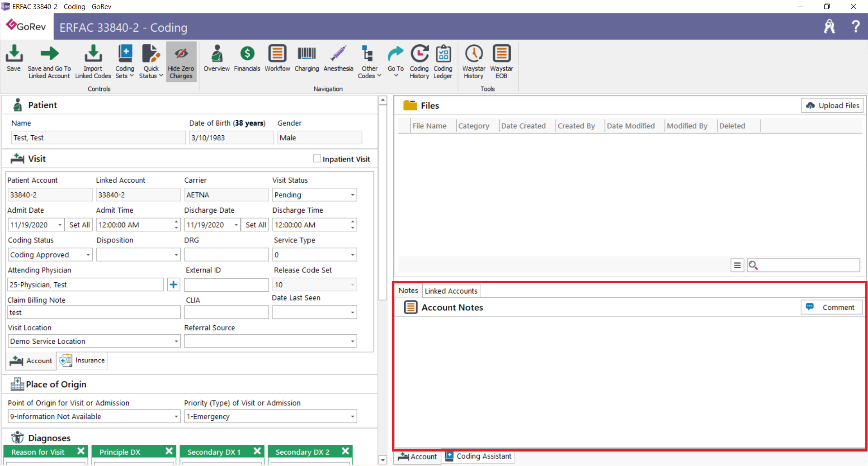Navigate to the Charging barcode icon

[x=307, y=53]
